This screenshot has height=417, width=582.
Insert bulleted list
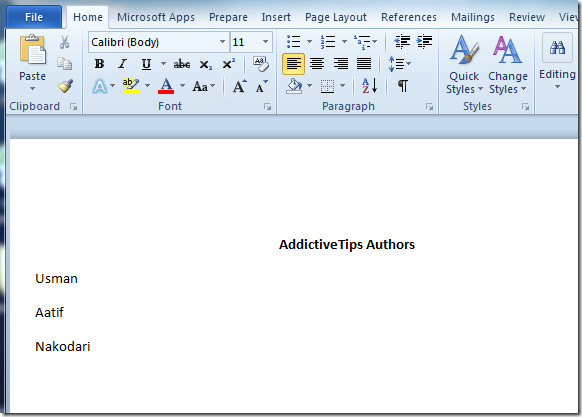(x=294, y=42)
